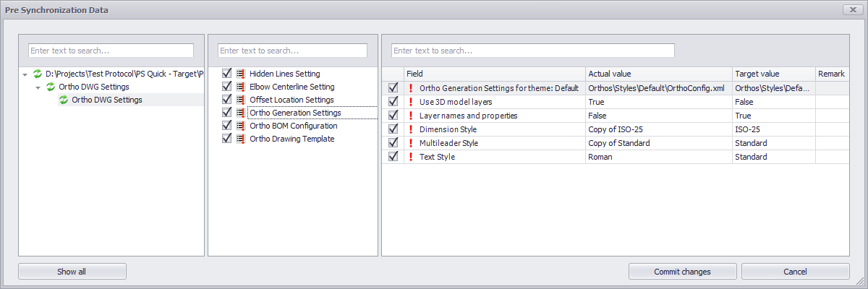This screenshot has width=868, height=289.
Task: Click the list icon next to Ortho BOM Configuration
Action: point(240,126)
